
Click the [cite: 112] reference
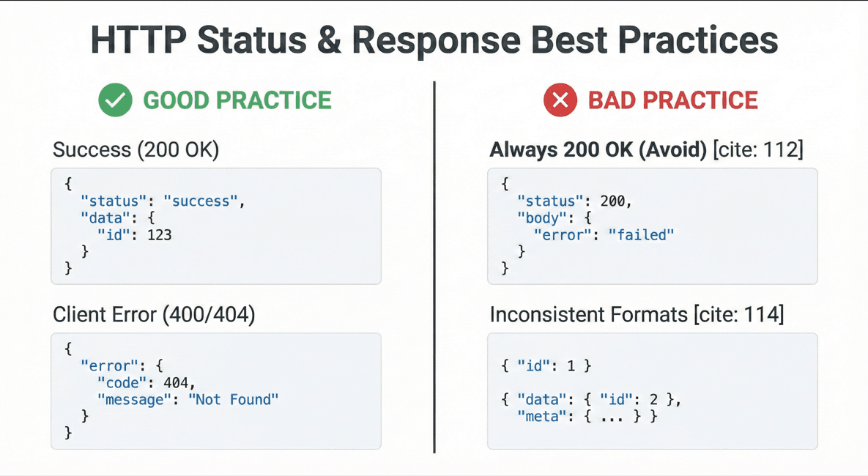pyautogui.click(x=758, y=149)
